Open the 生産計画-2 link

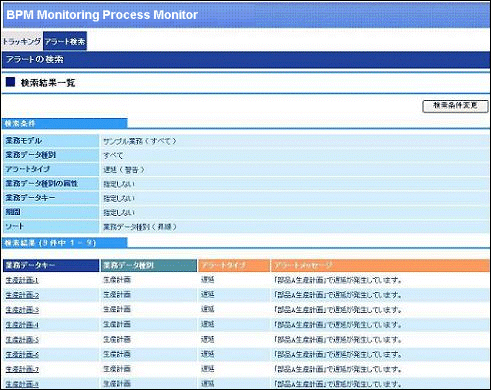(22, 295)
